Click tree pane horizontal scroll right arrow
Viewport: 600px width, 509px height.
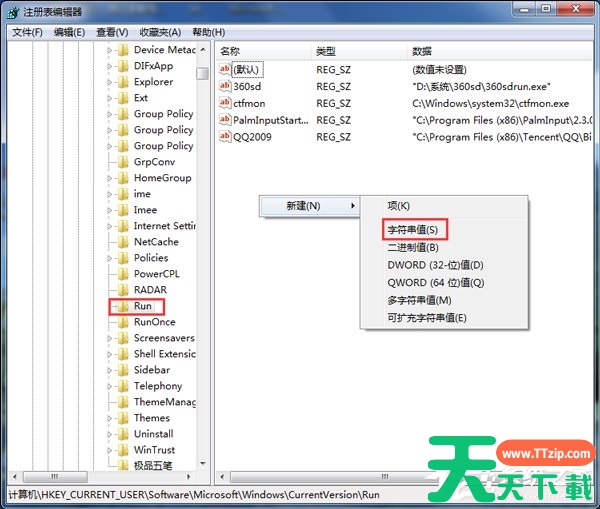tap(188, 477)
